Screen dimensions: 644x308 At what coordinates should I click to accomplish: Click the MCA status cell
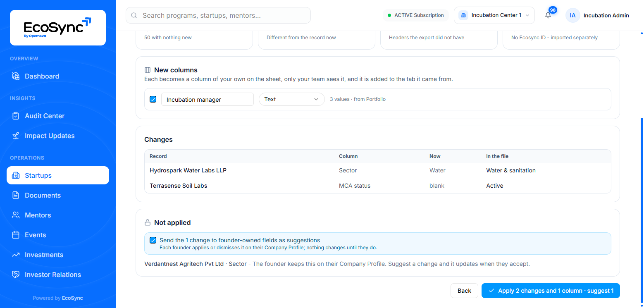coord(355,186)
